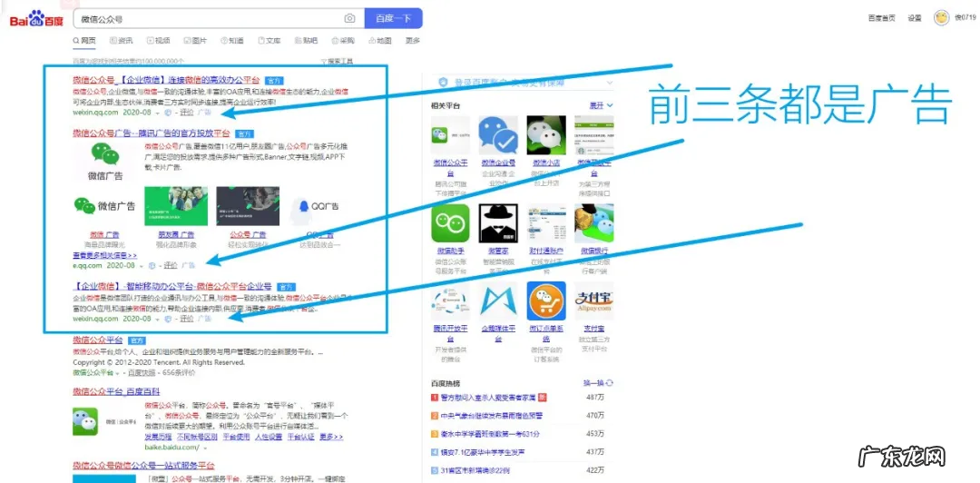Click the 百度一下 search button

(x=393, y=19)
